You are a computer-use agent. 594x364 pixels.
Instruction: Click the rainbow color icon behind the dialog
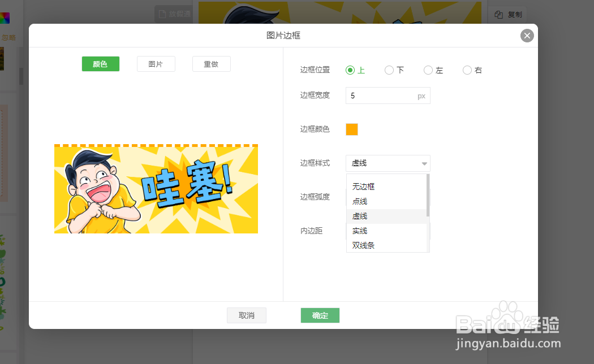5,18
